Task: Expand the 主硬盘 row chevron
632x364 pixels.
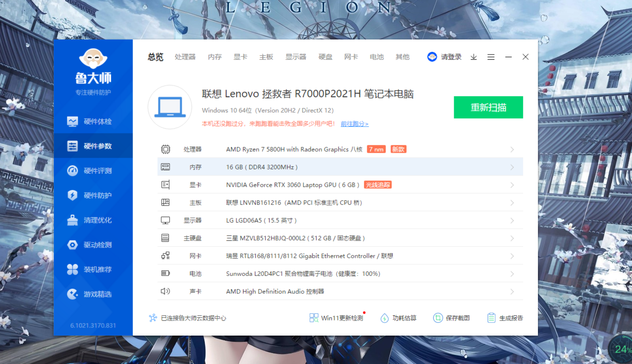Action: tap(512, 238)
